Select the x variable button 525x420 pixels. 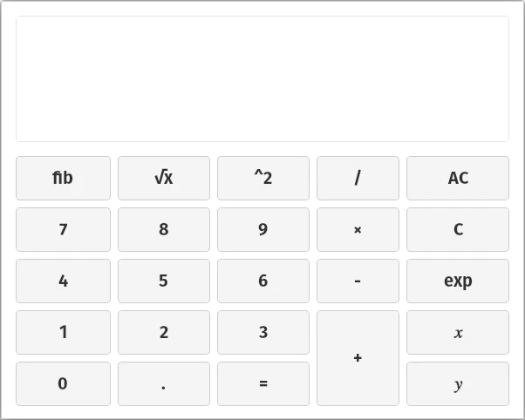[458, 332]
